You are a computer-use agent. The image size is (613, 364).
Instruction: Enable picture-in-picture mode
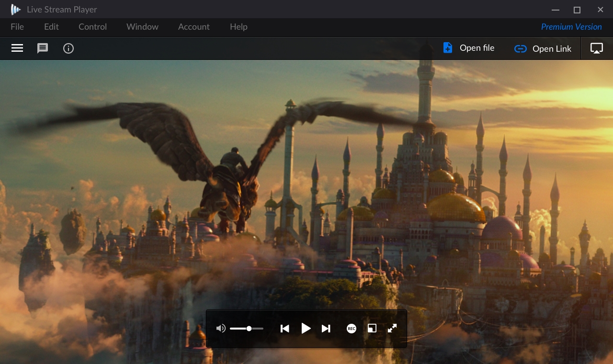point(372,329)
